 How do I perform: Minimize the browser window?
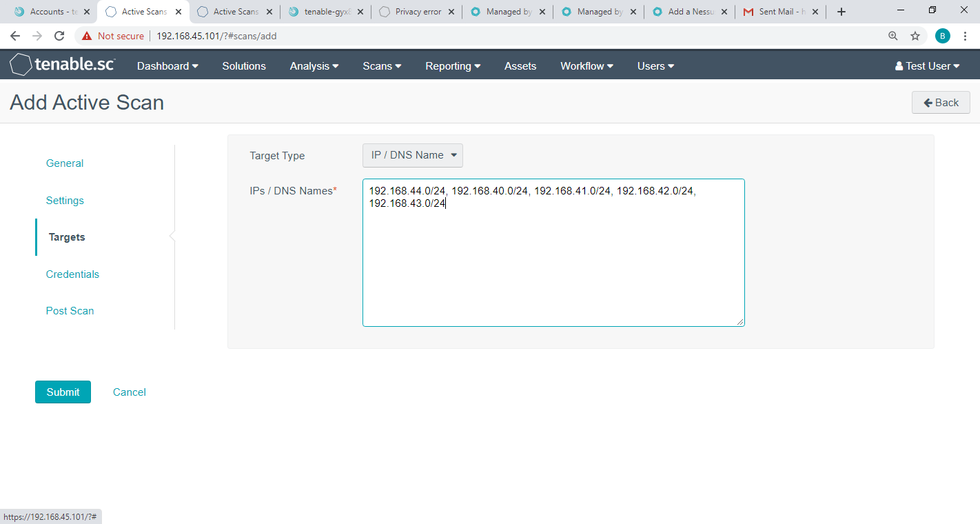coord(901,10)
